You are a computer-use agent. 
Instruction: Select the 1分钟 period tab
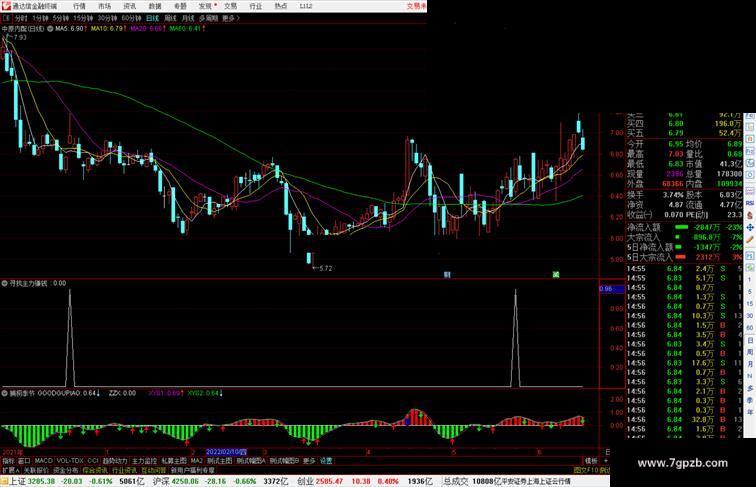40,18
